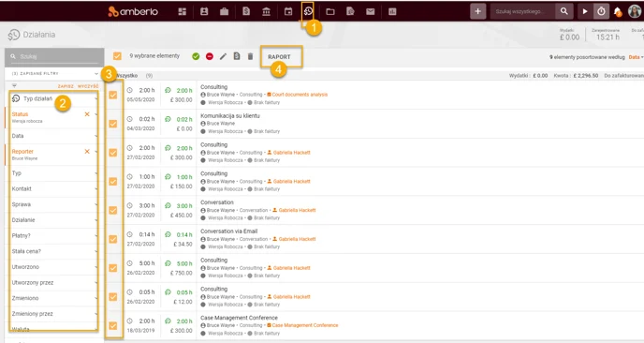Expand the Zmieniono filter
Screen dimensions: 644x343
(x=53, y=298)
